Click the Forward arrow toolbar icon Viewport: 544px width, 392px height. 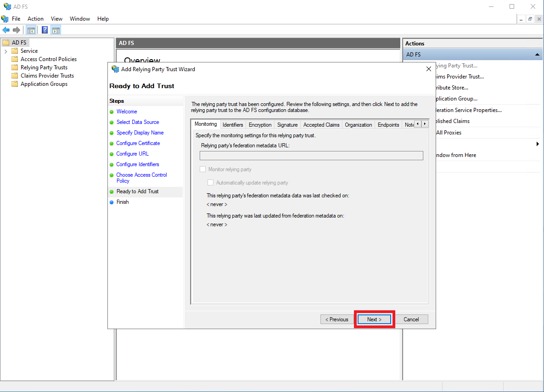(17, 30)
